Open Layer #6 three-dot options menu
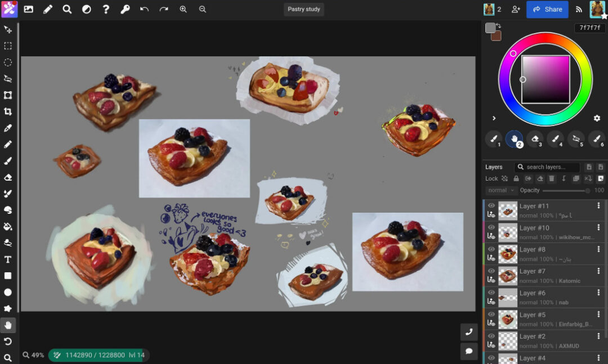 click(598, 293)
